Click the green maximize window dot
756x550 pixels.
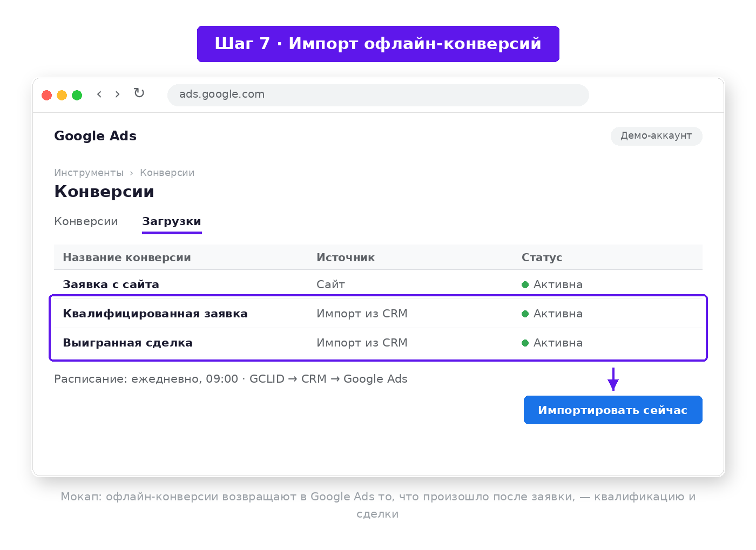[77, 95]
